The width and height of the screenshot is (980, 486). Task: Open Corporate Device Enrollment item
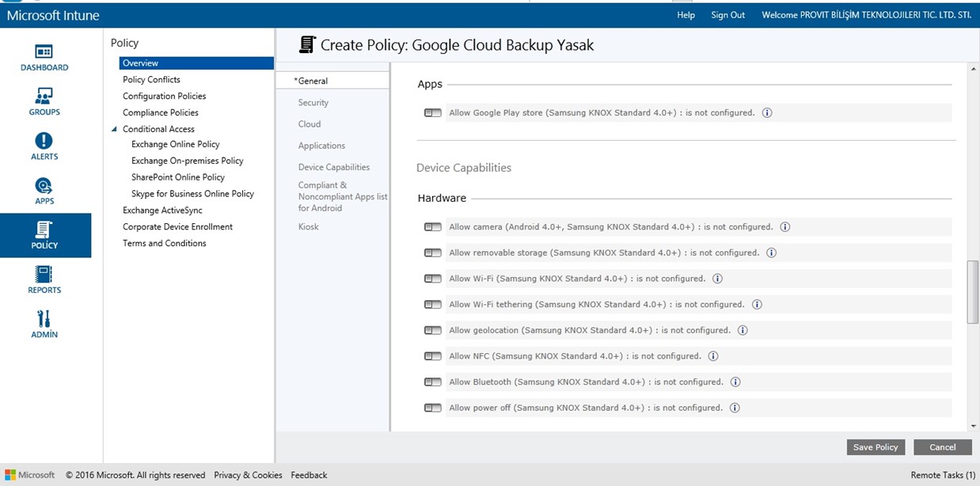(177, 227)
